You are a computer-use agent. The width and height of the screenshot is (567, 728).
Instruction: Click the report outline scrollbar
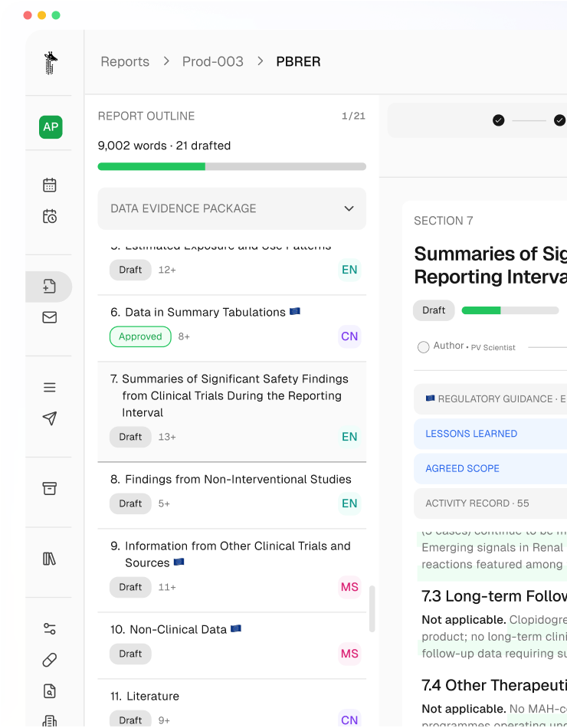tap(372, 608)
